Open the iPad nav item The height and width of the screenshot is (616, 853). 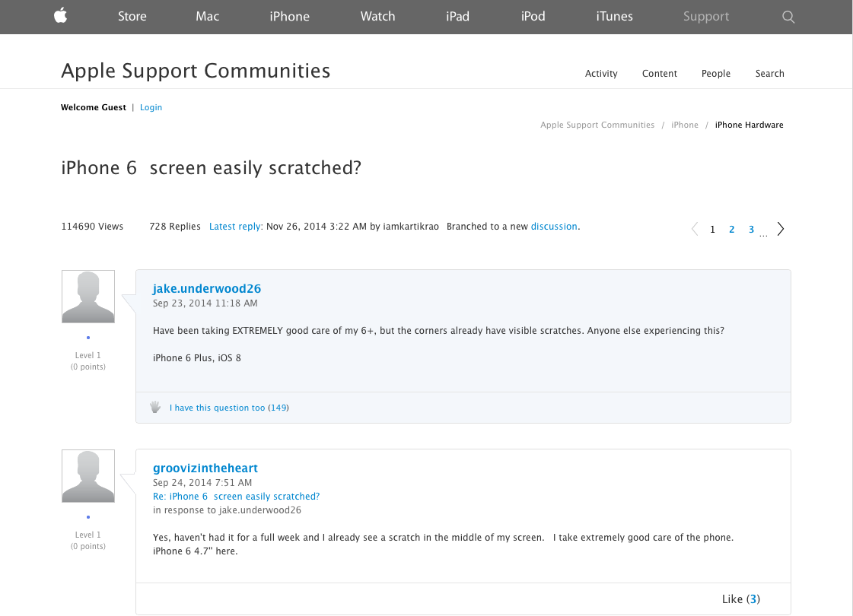[x=457, y=16]
